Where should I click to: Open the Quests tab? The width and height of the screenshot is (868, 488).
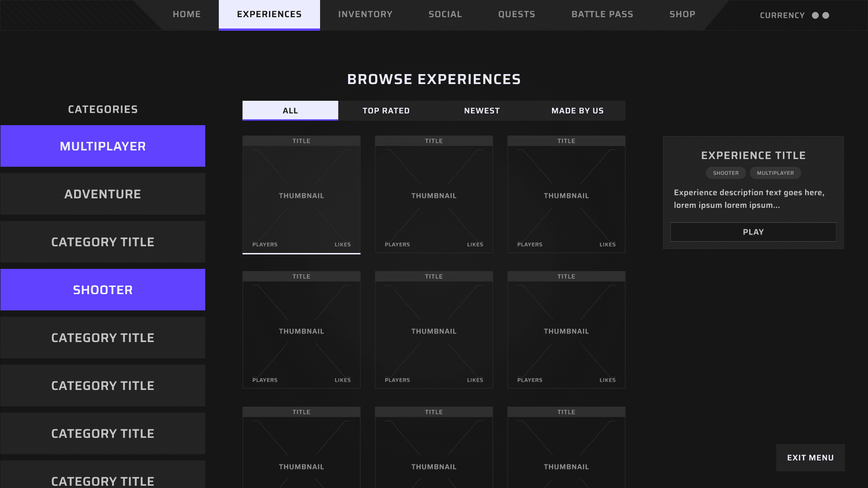point(517,14)
